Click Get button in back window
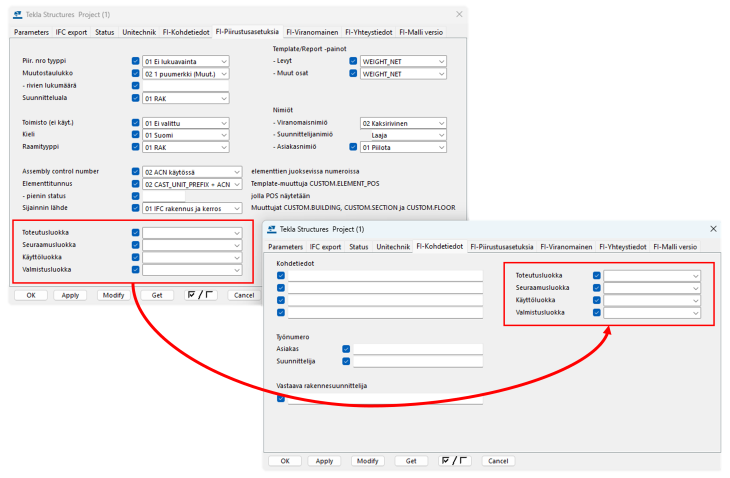The image size is (730, 478). pos(157,295)
